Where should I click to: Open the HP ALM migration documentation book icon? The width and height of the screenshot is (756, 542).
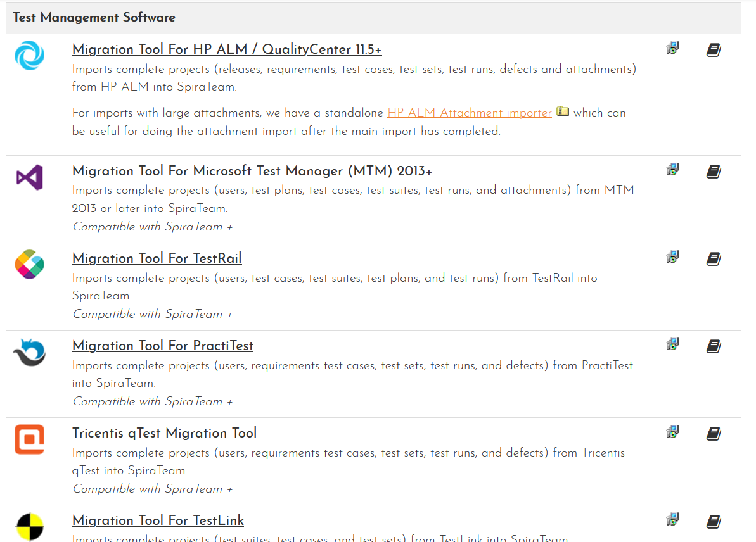click(x=714, y=50)
